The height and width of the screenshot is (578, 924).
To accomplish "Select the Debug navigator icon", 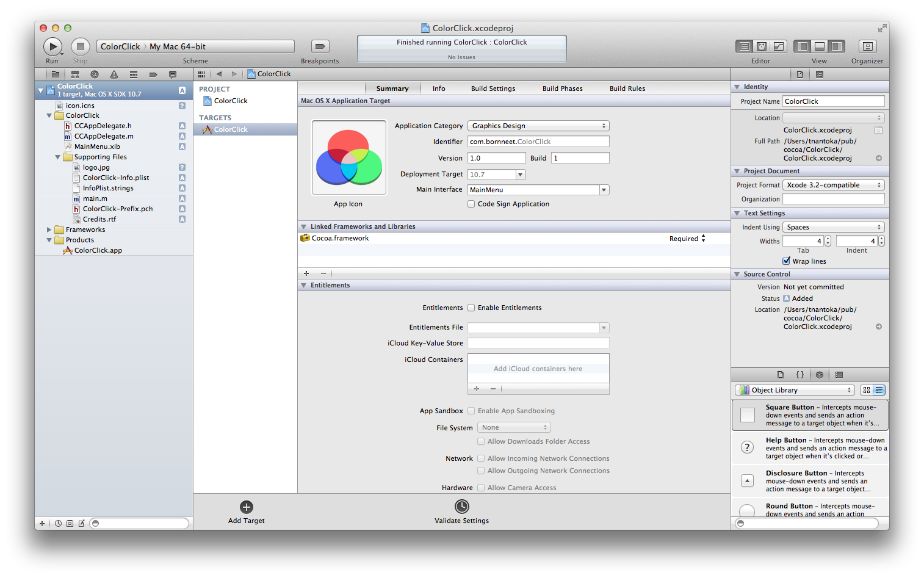I will click(134, 74).
